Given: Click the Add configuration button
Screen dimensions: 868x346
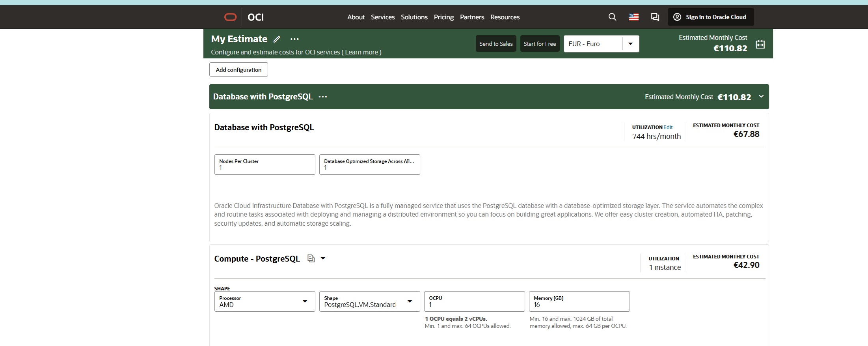Looking at the screenshot, I should pos(238,69).
